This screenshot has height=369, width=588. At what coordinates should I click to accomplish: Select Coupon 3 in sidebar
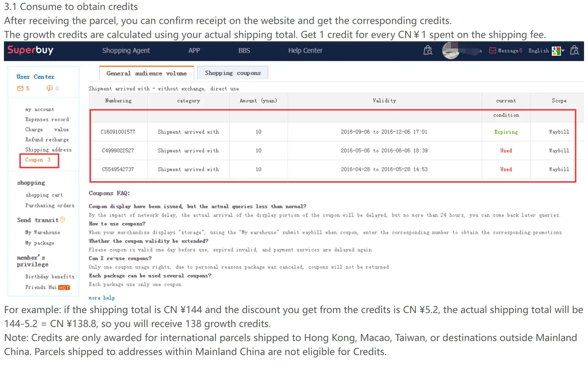click(38, 160)
